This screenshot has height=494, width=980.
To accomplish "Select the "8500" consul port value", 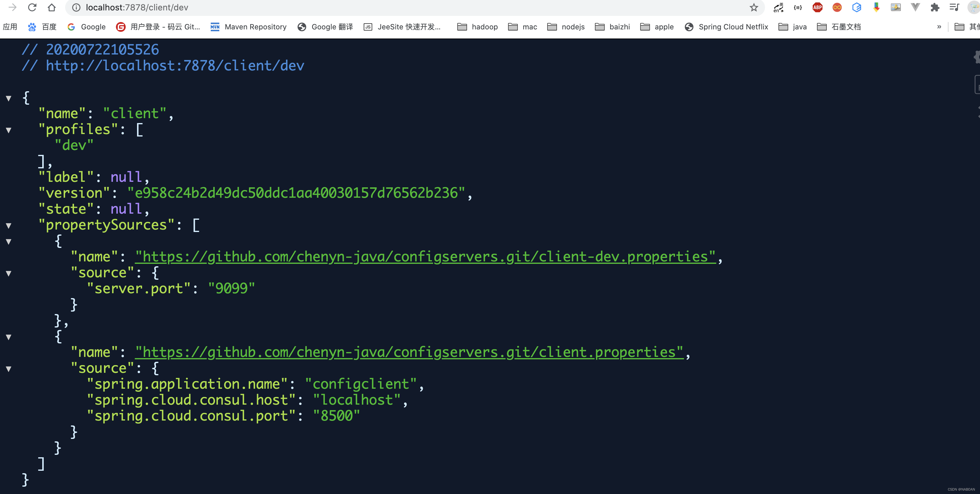I will point(336,416).
